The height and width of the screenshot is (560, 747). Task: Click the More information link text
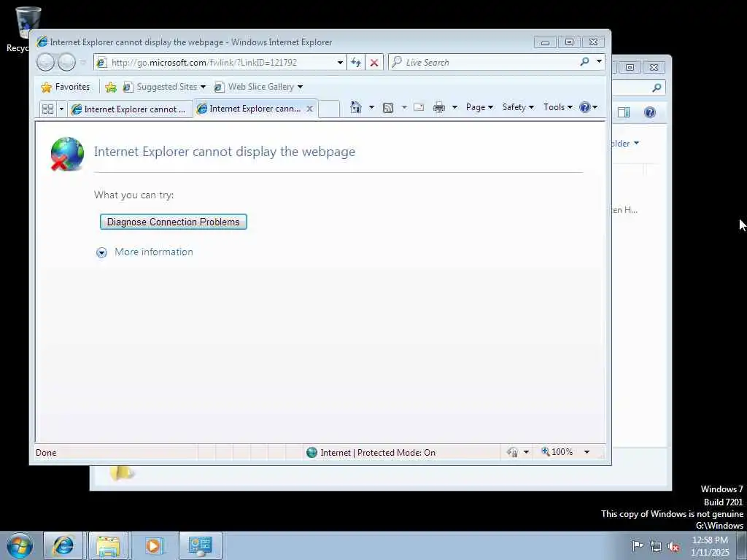click(154, 252)
